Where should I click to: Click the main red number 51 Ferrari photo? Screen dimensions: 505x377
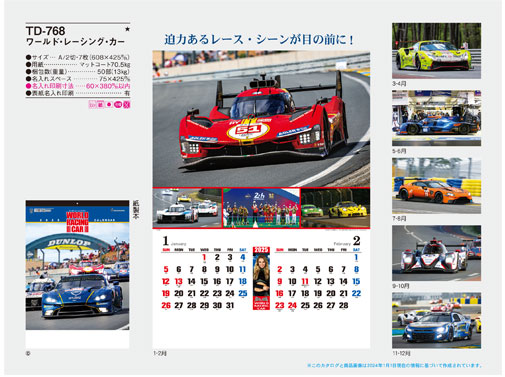(261, 119)
